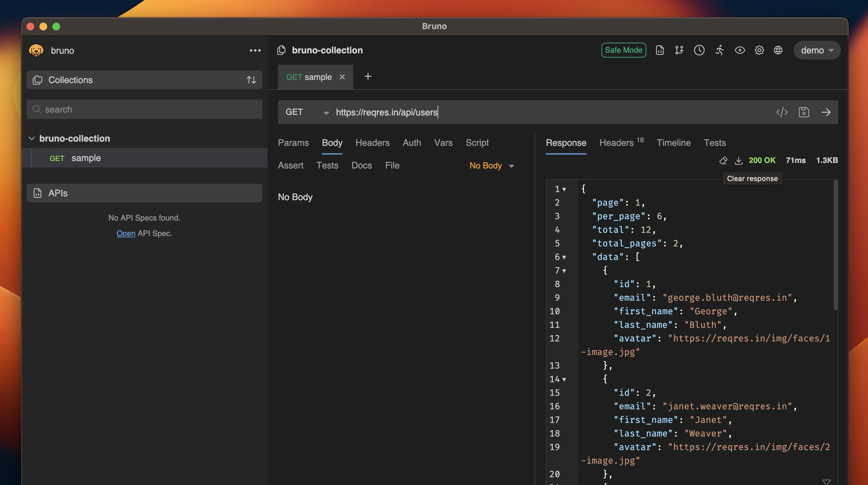
Task: Click the Generate Code icon in URL bar
Action: coord(782,112)
